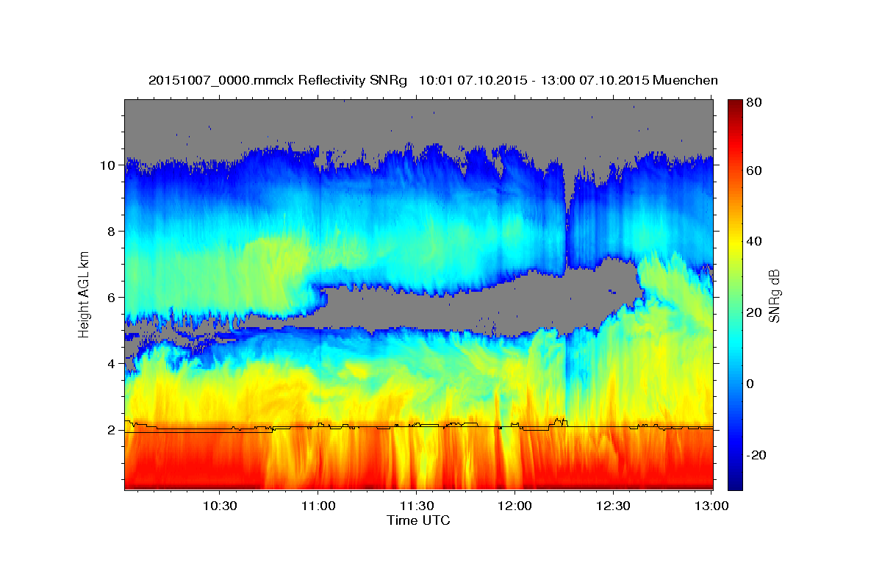The width and height of the screenshot is (882, 588).
Task: Click the 10:30 time tick label
Action: (x=219, y=506)
